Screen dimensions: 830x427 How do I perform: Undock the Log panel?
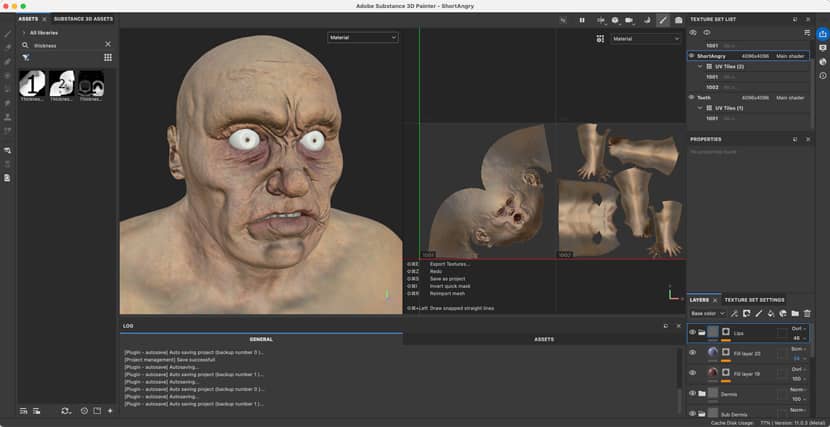(666, 326)
